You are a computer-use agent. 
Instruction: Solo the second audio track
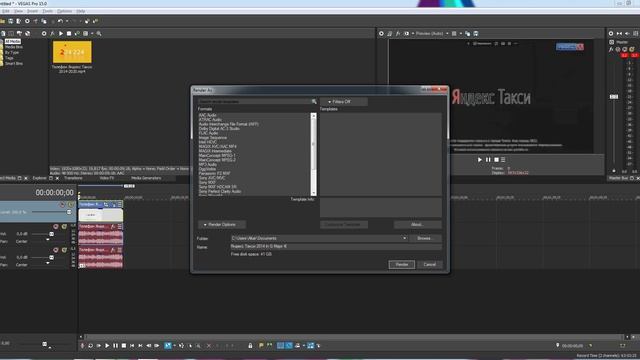click(x=64, y=250)
